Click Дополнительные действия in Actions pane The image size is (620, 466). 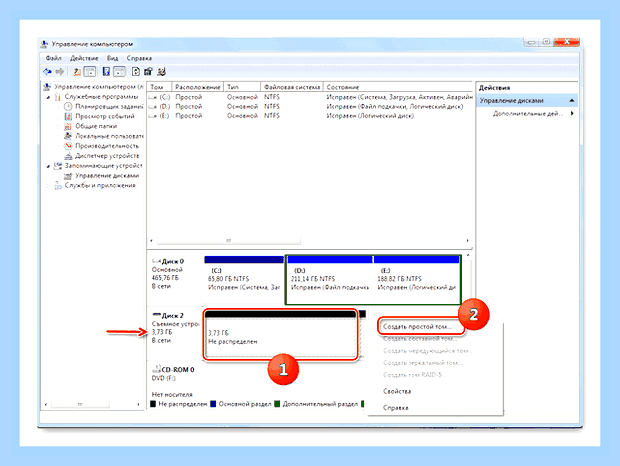point(527,114)
